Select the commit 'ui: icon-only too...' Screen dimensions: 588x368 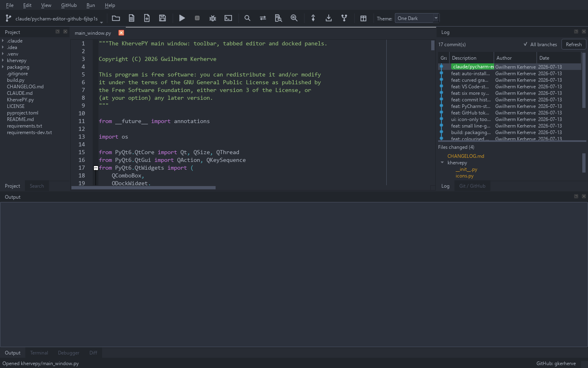pyautogui.click(x=510, y=119)
